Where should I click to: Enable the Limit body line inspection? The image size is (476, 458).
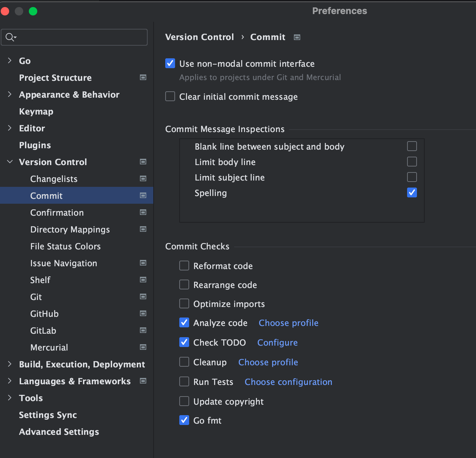(x=412, y=162)
